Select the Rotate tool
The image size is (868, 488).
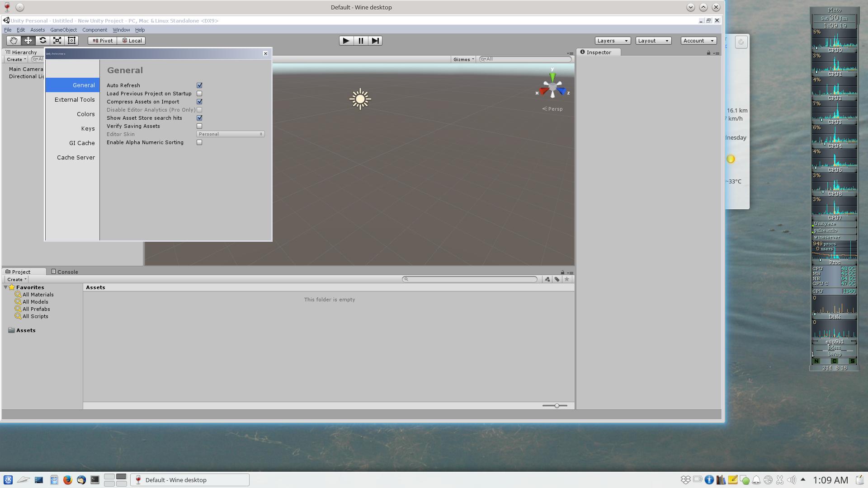tap(42, 41)
